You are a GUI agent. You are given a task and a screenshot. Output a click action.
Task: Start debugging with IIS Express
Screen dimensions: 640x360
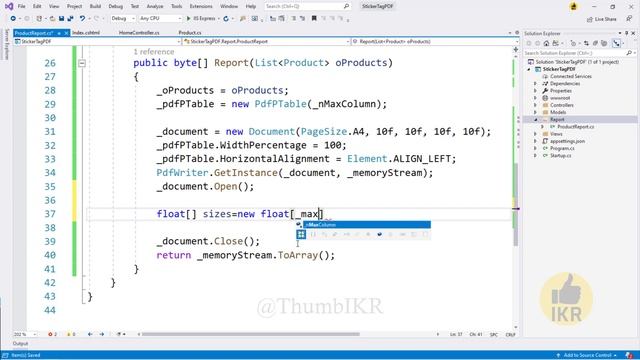click(x=201, y=18)
